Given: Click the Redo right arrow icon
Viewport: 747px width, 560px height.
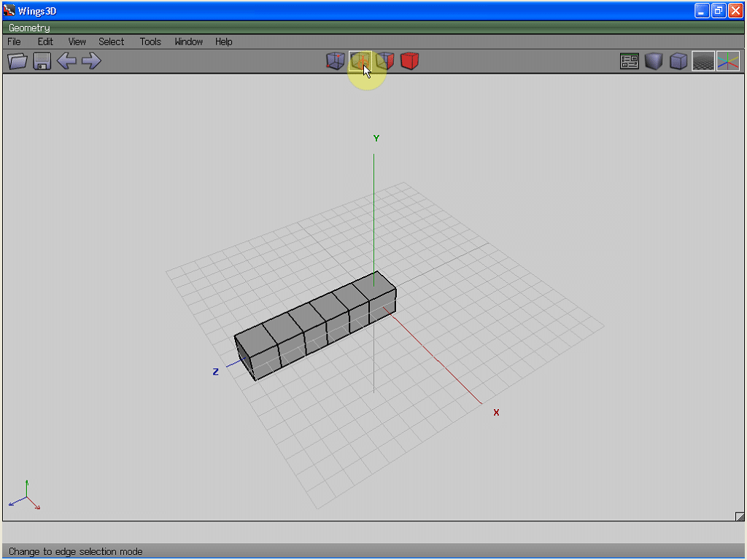Looking at the screenshot, I should pyautogui.click(x=91, y=61).
